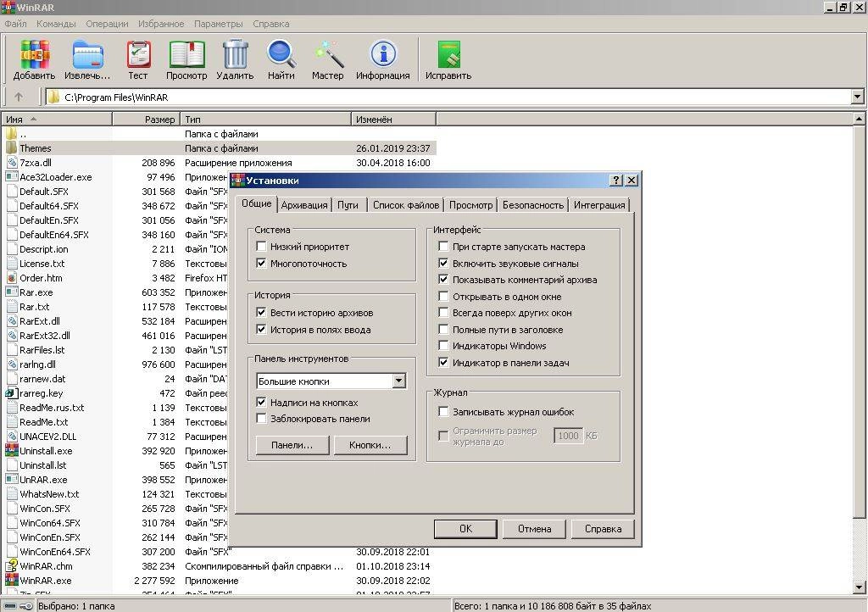Viewport: 868px width, 612px height.
Task: Click the Order.htm Firefox icon
Action: pyautogui.click(x=12, y=278)
